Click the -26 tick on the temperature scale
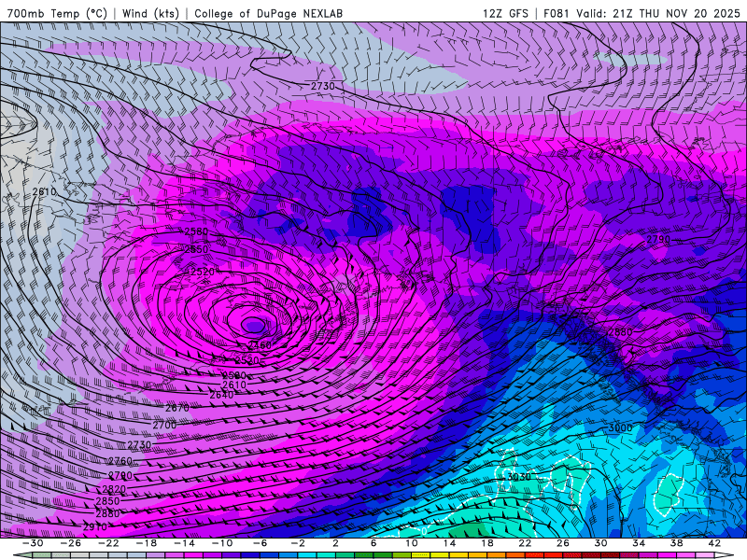This screenshot has height=560, width=747. [71, 543]
